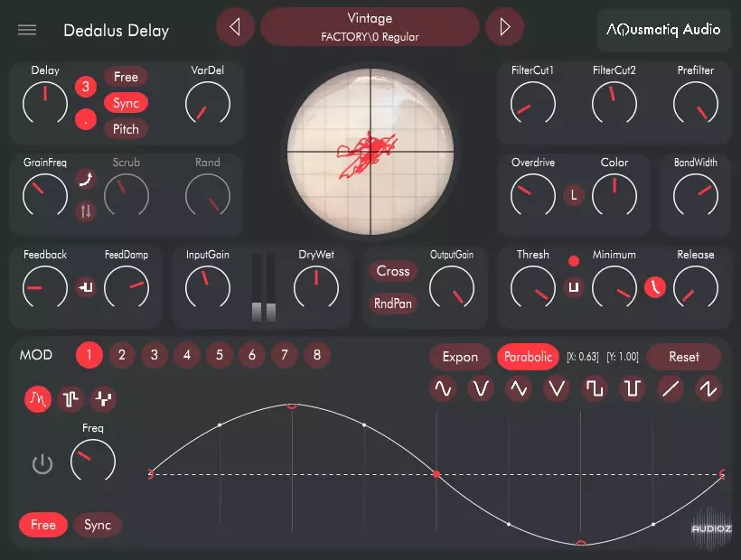Screen dimensions: 741x560
Task: Go to the previous preset with left arrow
Action: point(235,27)
